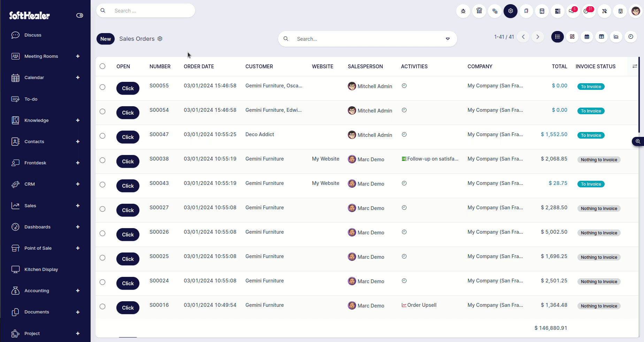Open Kitchen Display in the sidebar
644x342 pixels.
[41, 269]
